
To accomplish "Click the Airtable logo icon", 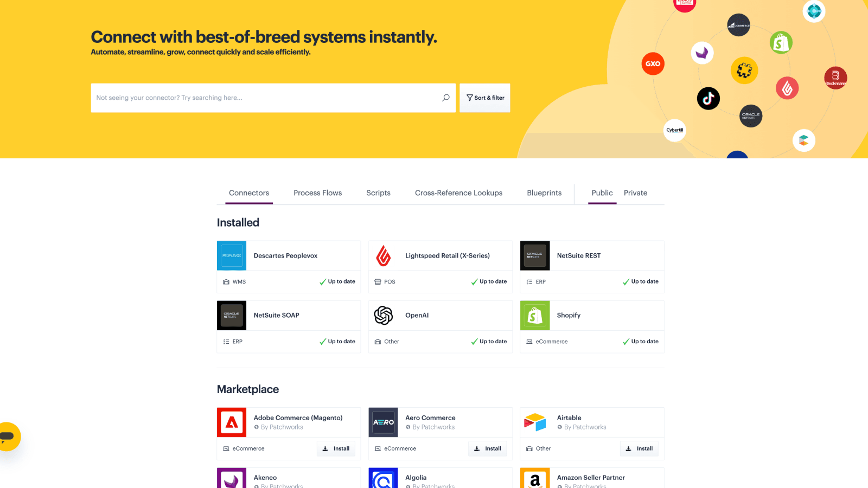I will coord(535,422).
